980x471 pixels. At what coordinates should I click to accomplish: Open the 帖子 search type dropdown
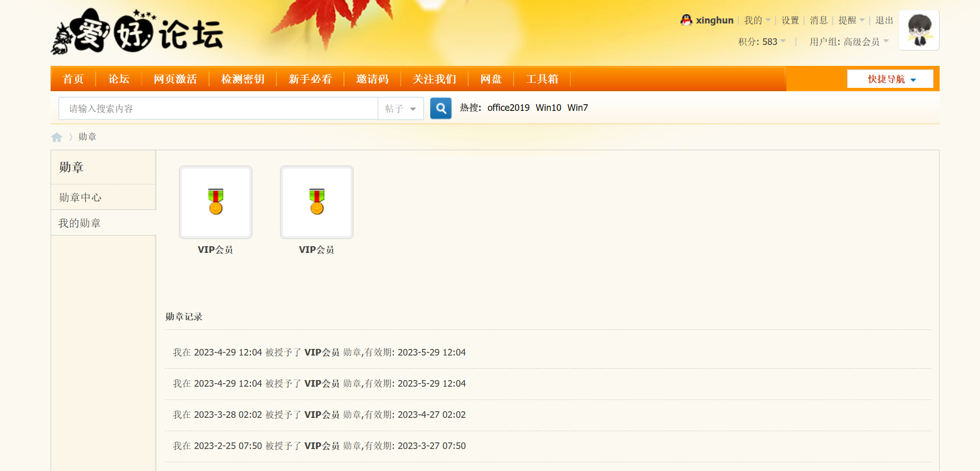[401, 108]
